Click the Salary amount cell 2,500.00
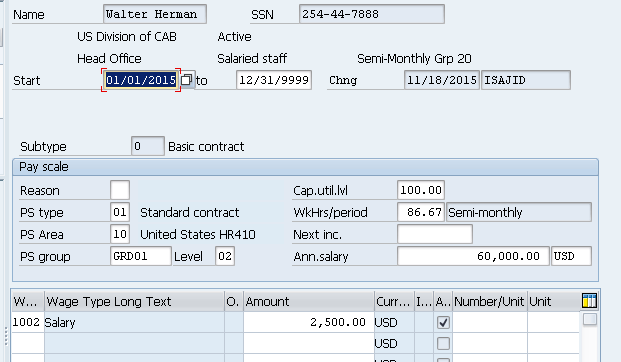The height and width of the screenshot is (362, 621). click(x=309, y=322)
